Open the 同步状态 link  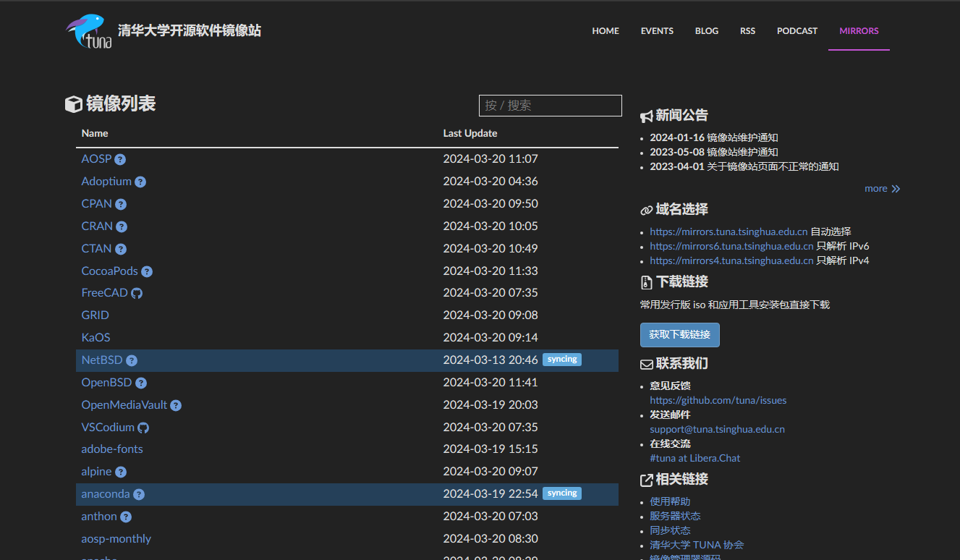click(x=670, y=531)
